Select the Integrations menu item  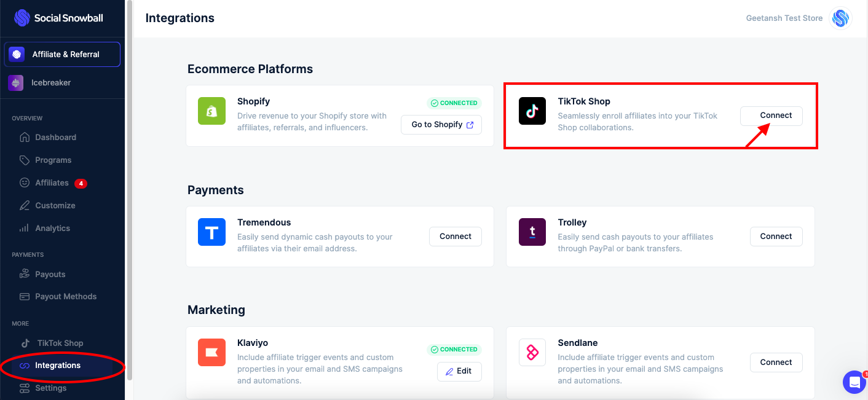tap(58, 365)
